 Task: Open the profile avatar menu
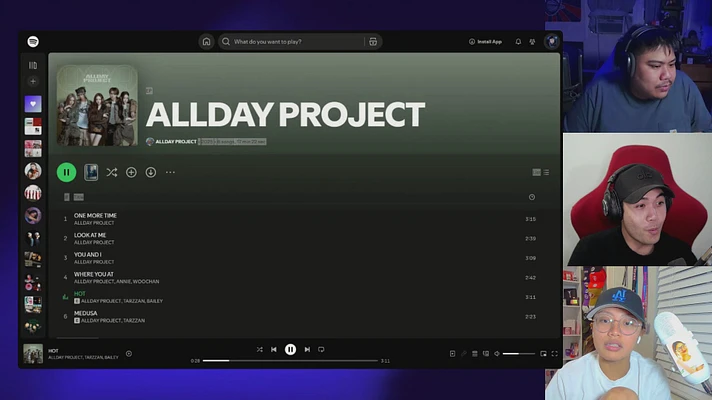[552, 41]
